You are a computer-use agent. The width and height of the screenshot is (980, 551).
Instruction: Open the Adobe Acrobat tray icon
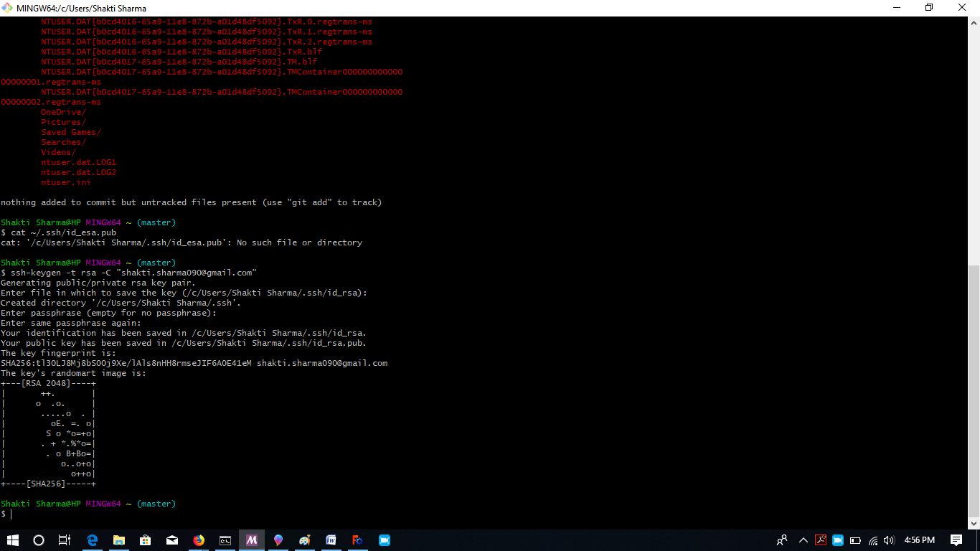821,540
